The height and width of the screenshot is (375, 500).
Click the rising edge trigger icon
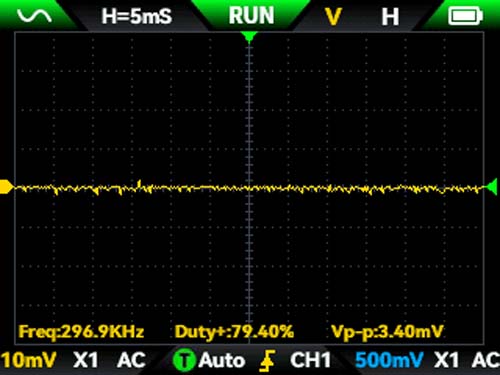[267, 361]
